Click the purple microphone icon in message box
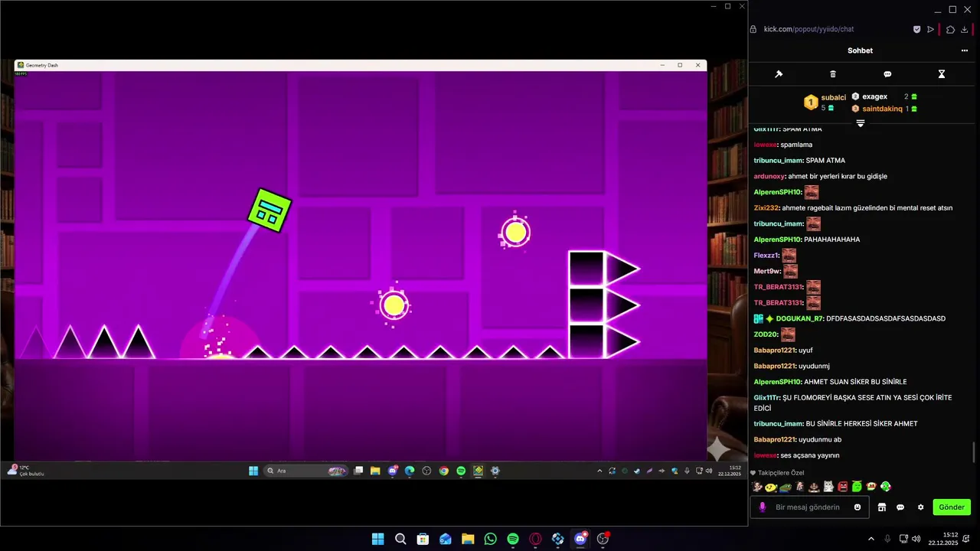 (762, 507)
